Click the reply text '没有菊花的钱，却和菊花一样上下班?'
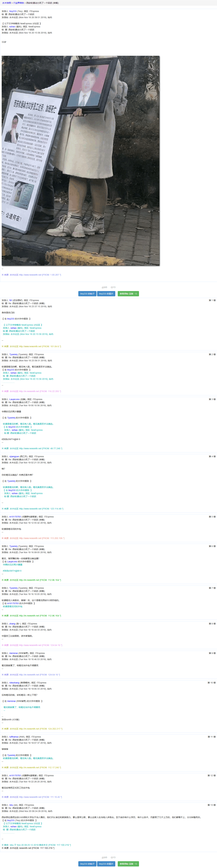The height and width of the screenshot is (868, 217). point(20,695)
